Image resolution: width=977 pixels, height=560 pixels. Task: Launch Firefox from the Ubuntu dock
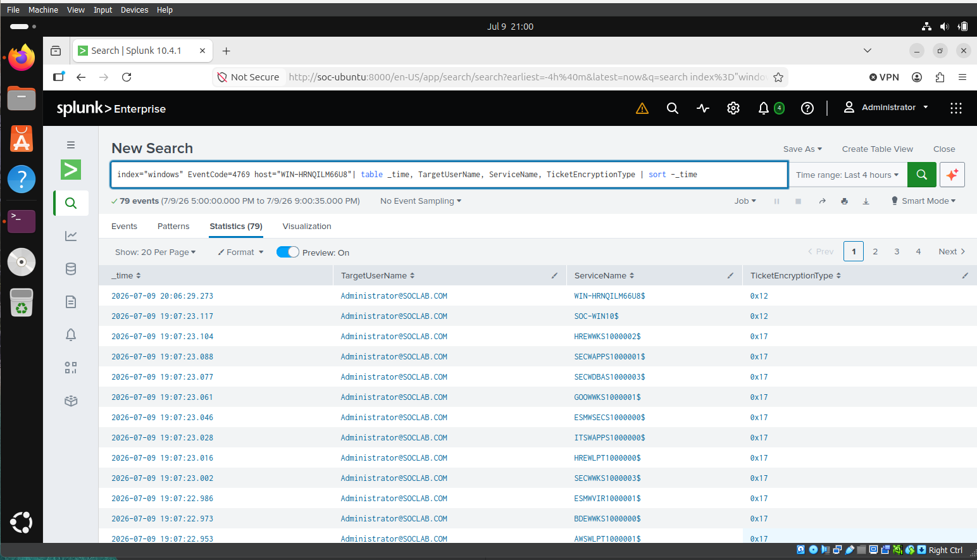click(x=22, y=58)
